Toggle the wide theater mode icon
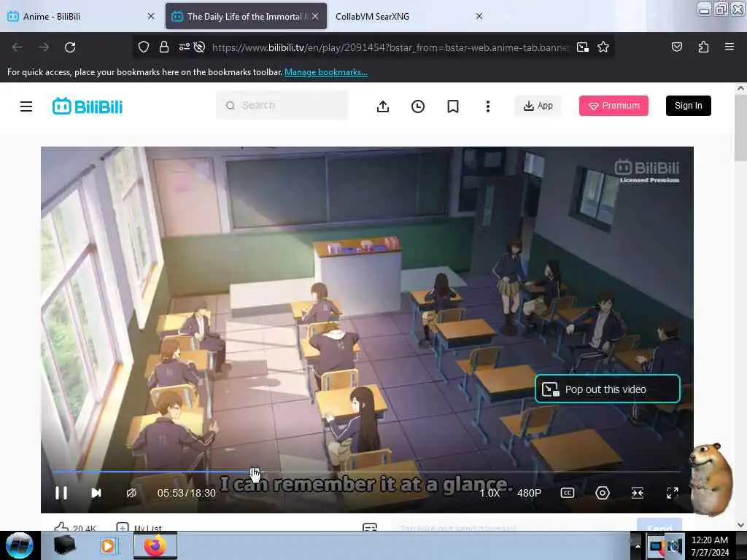 coord(638,493)
